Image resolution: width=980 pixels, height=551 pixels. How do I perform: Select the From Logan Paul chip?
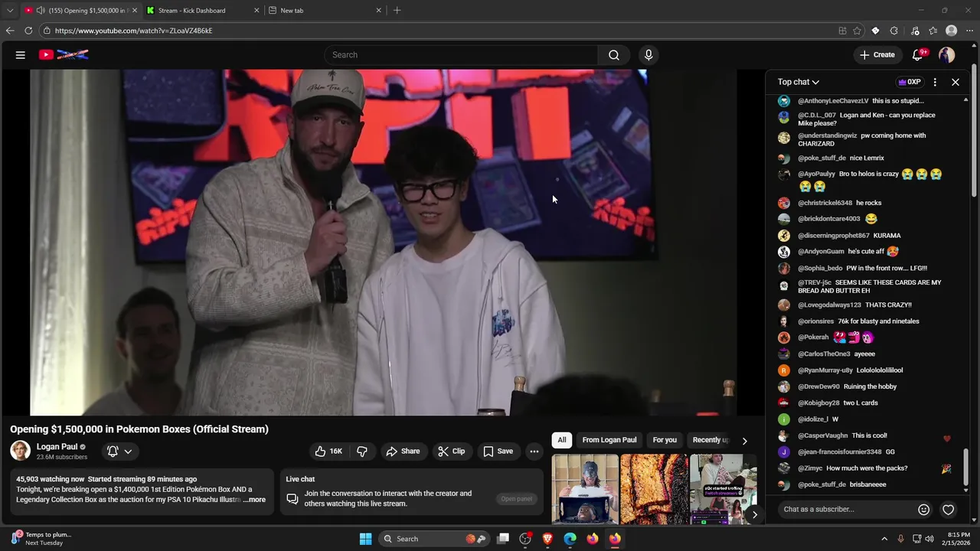(609, 440)
